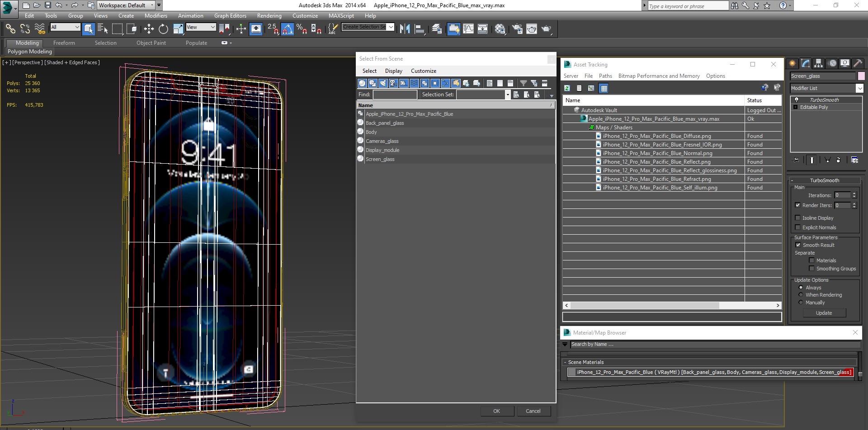868x430 pixels.
Task: Choose the Select and Uniform Scale tool
Action: click(178, 29)
